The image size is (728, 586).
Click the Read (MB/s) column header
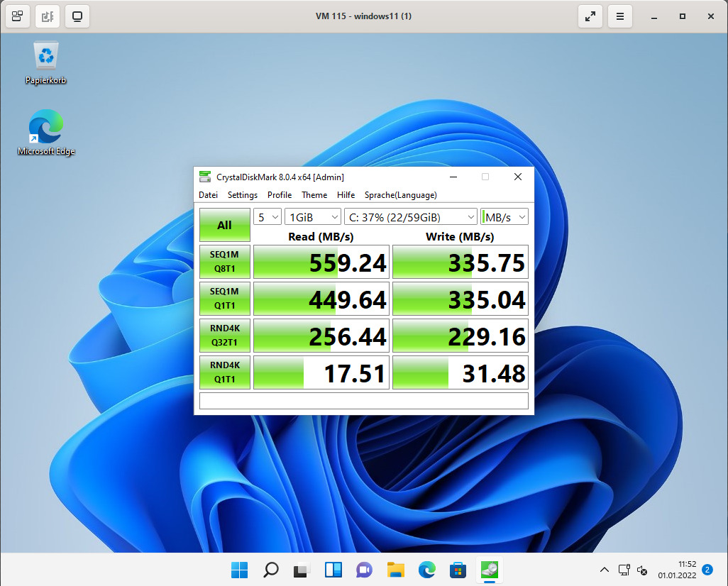[321, 236]
